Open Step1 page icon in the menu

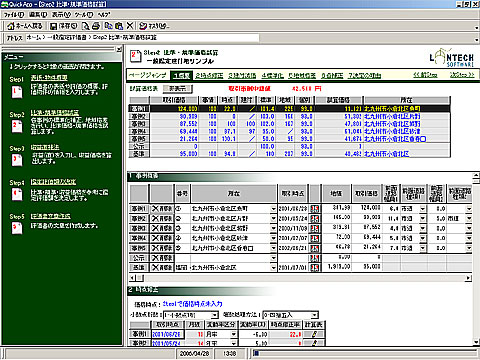coord(17,92)
